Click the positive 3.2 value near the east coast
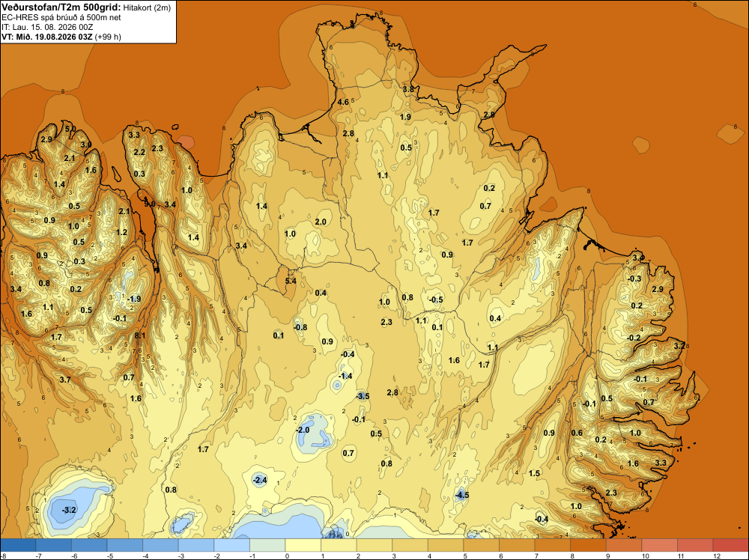Image resolution: width=749 pixels, height=560 pixels. pos(679,346)
